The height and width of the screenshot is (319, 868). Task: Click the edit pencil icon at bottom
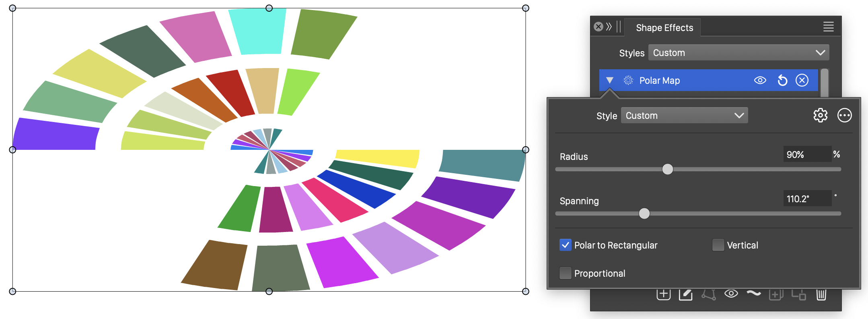(685, 295)
